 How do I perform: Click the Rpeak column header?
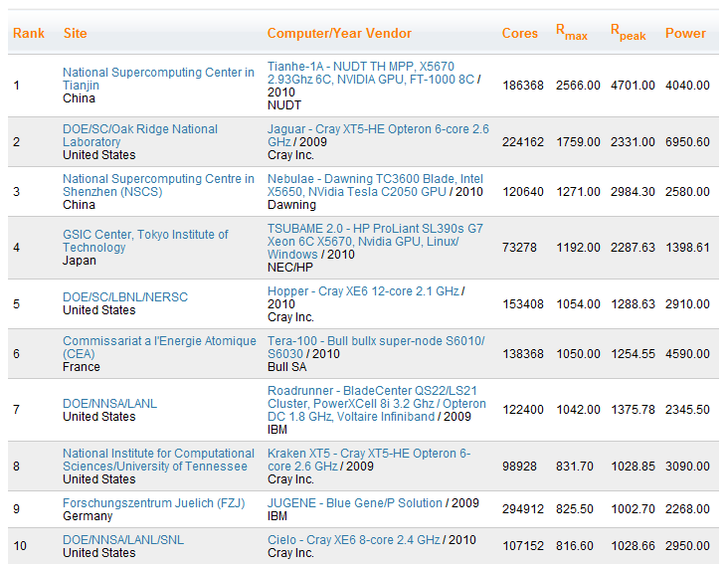tap(628, 33)
